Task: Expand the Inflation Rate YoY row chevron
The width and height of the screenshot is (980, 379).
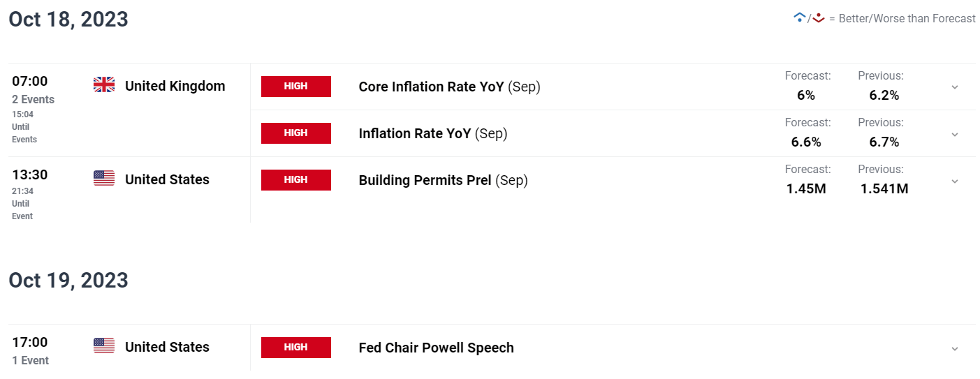Action: [x=955, y=134]
